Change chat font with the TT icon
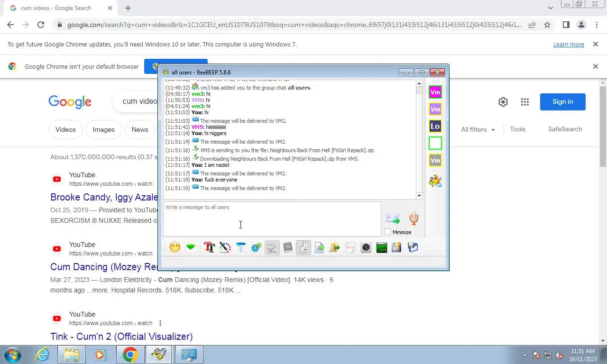The height and width of the screenshot is (364, 607). click(209, 247)
